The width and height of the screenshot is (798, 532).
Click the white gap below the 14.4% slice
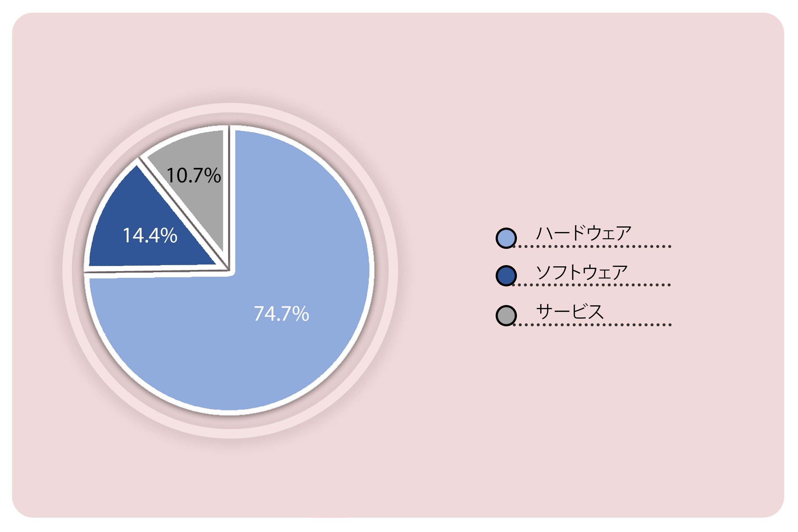click(x=156, y=271)
